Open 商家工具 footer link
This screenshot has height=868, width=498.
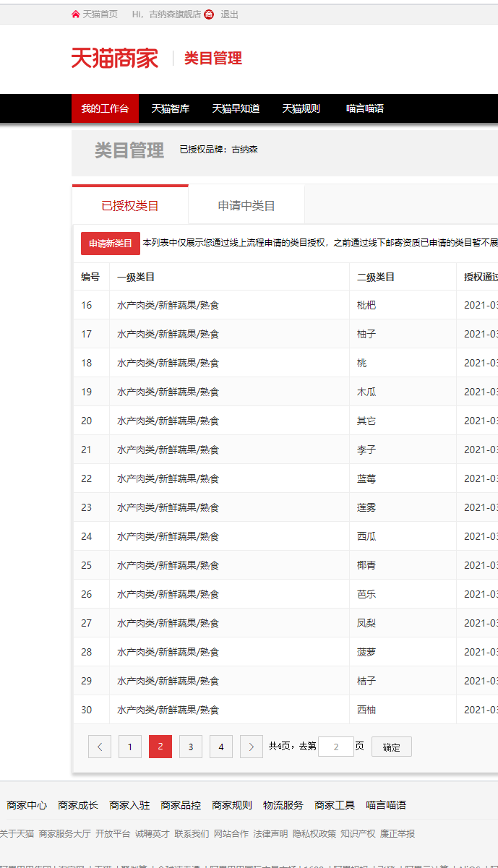point(335,805)
